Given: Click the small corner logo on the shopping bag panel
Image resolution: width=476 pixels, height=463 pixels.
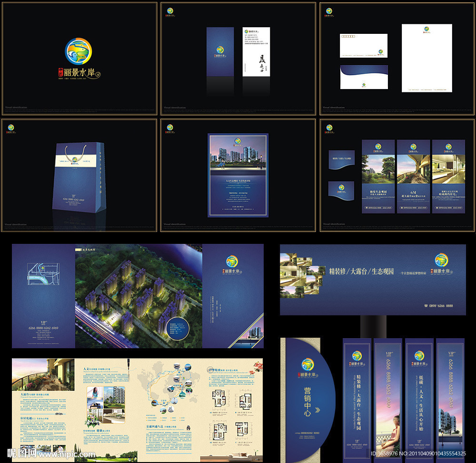Looking at the screenshot, I should pos(11,129).
